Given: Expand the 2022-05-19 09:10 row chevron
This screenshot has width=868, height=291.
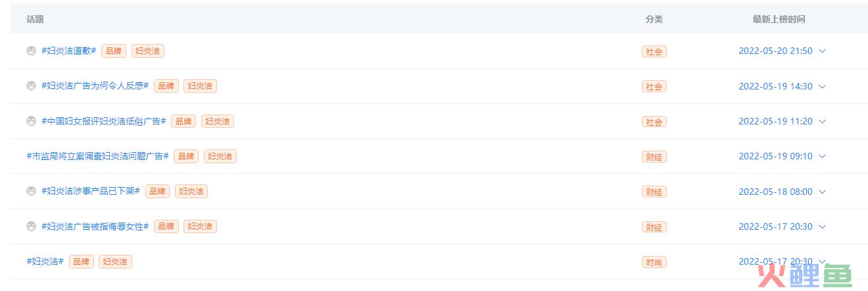Looking at the screenshot, I should pos(822,157).
